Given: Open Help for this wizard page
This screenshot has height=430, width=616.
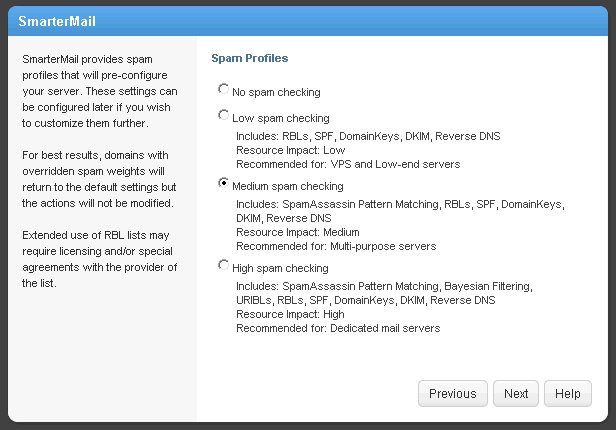Looking at the screenshot, I should click(567, 394).
